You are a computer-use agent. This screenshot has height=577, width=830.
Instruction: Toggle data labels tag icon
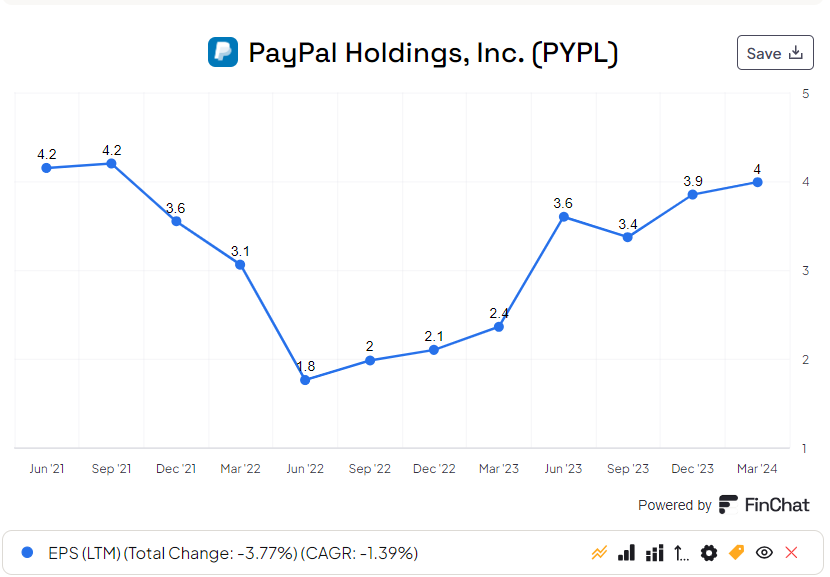[x=737, y=553]
